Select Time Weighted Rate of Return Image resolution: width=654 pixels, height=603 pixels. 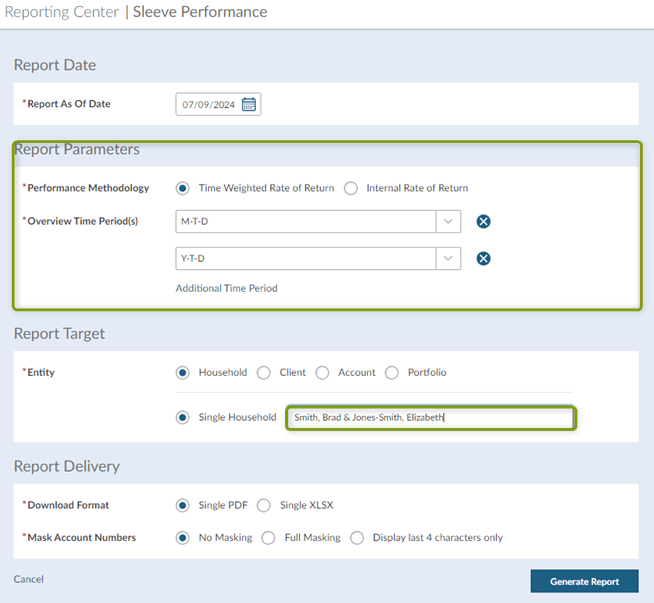pyautogui.click(x=183, y=188)
